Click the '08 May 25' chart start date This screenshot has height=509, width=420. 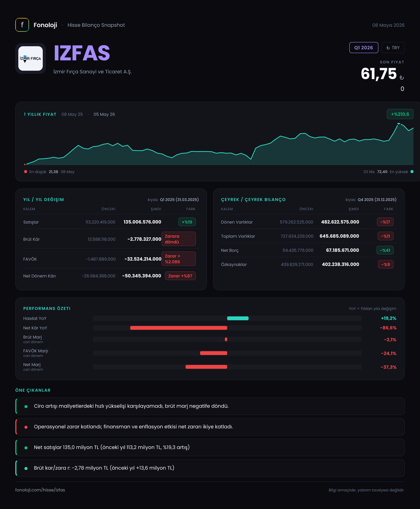click(x=72, y=114)
